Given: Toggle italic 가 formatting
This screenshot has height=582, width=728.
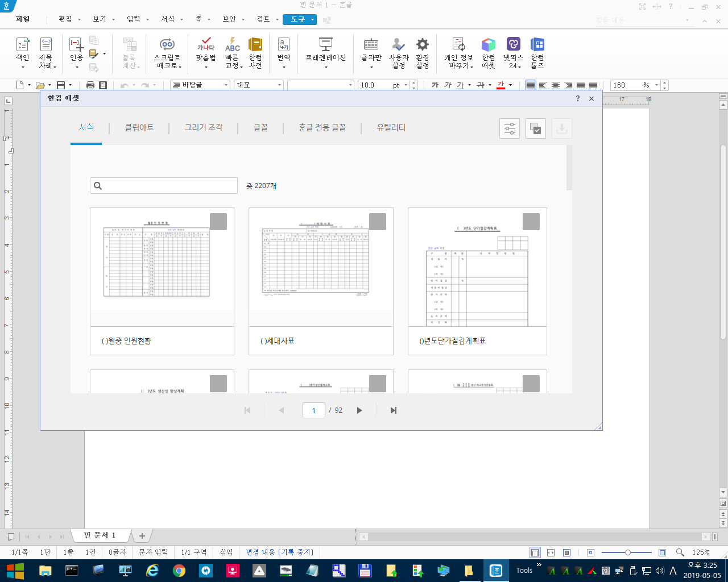Looking at the screenshot, I should click(x=448, y=85).
